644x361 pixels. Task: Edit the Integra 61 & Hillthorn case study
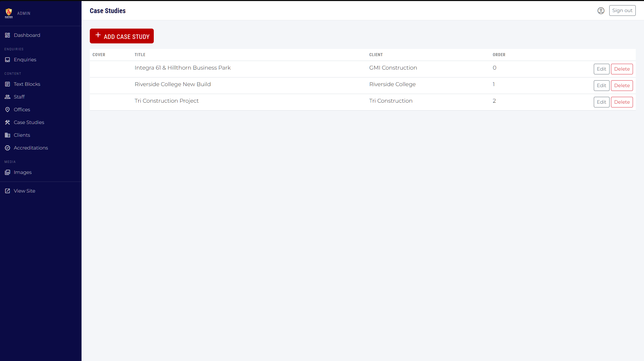pos(601,69)
